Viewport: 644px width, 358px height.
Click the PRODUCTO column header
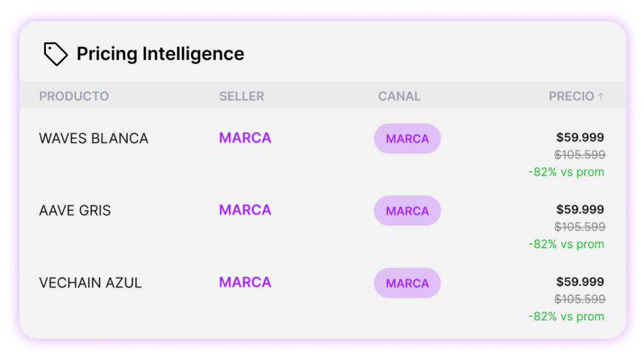[74, 96]
